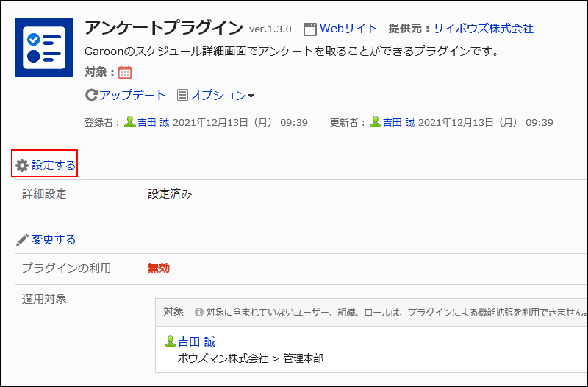
Task: Open registrant 吉田 誠 profile link
Action: coord(153,122)
